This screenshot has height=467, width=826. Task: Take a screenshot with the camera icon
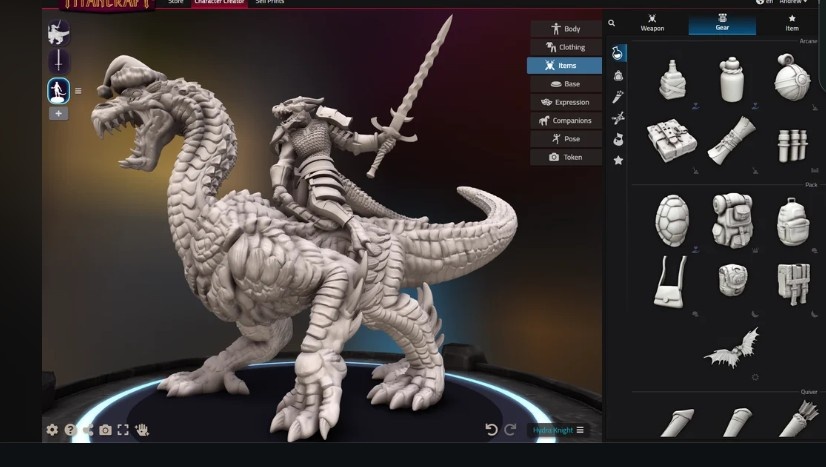tap(105, 430)
